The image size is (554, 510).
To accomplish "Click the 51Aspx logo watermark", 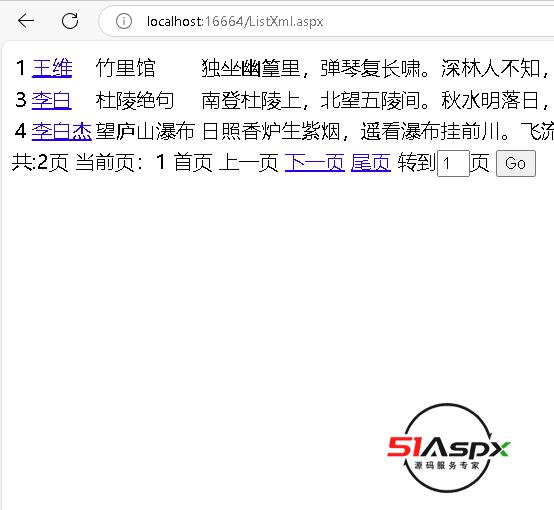I will (448, 448).
